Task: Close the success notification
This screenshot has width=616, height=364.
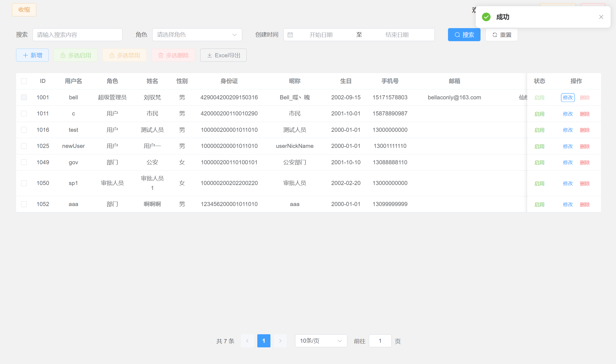Action: tap(601, 17)
